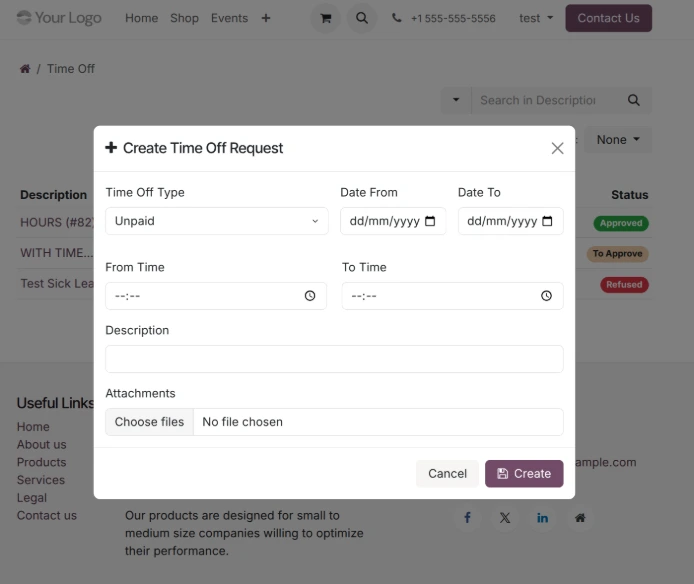Click the home breadcrumb icon
Image resolution: width=694 pixels, height=584 pixels.
[25, 69]
